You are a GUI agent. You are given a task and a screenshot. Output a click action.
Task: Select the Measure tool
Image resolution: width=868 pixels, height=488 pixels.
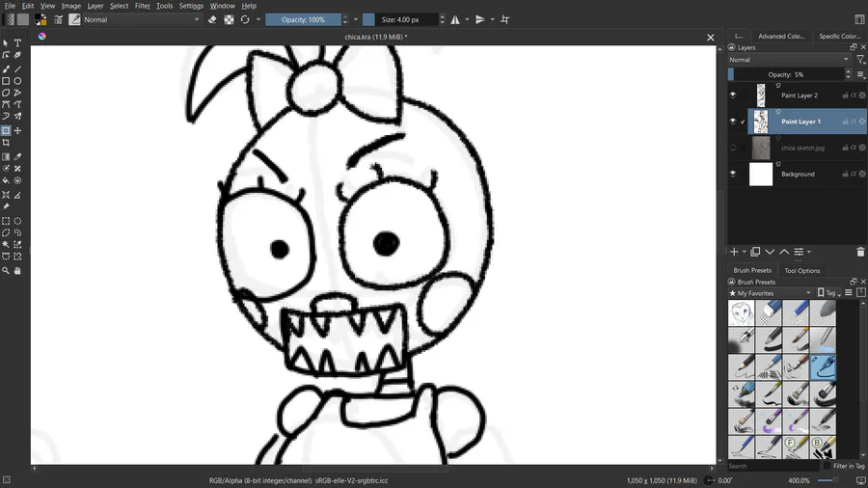click(x=17, y=195)
